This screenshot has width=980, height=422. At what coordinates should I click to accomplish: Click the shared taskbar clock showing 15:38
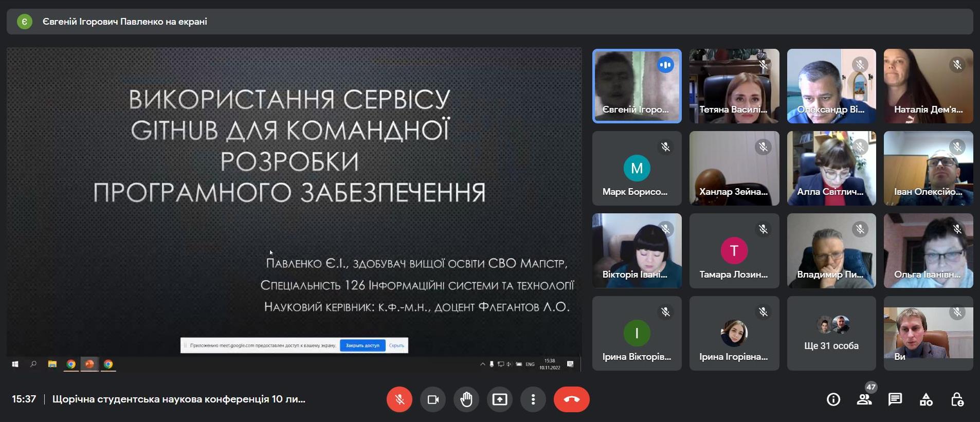click(x=550, y=364)
